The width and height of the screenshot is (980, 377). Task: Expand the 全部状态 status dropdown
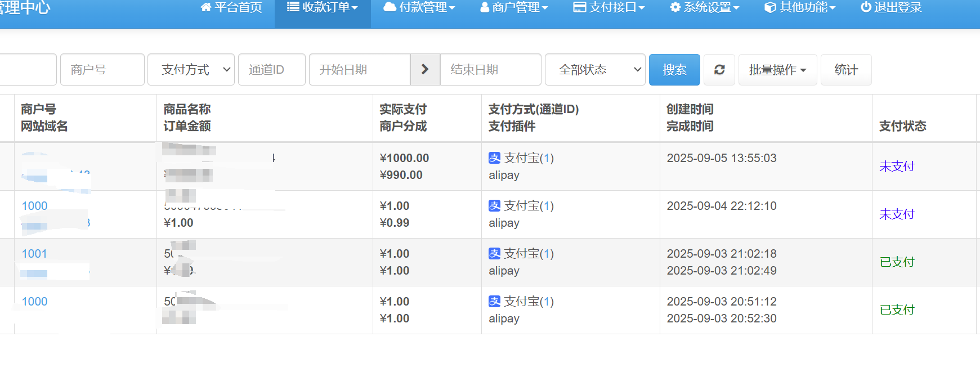click(x=595, y=69)
